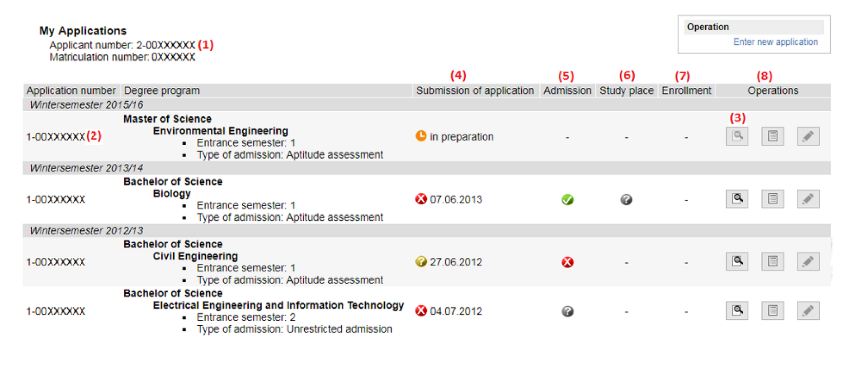Click the 'Submission of application' column header
The height and width of the screenshot is (370, 868).
[475, 90]
